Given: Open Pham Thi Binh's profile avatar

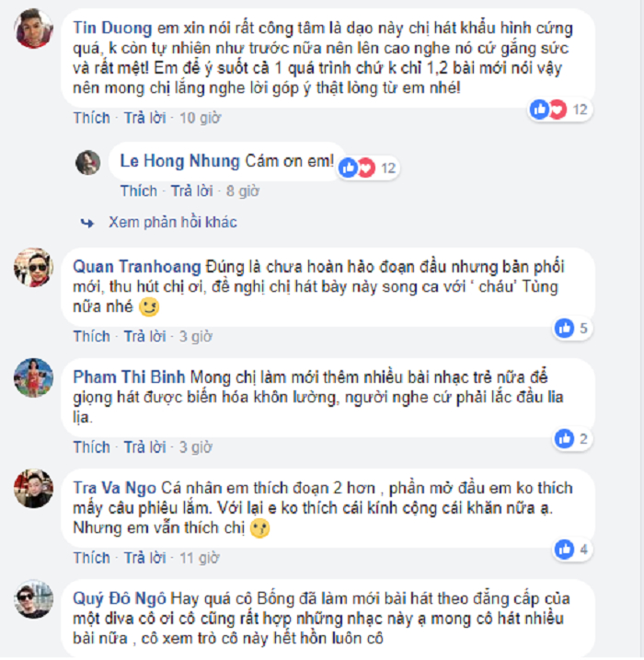Looking at the screenshot, I should [34, 378].
